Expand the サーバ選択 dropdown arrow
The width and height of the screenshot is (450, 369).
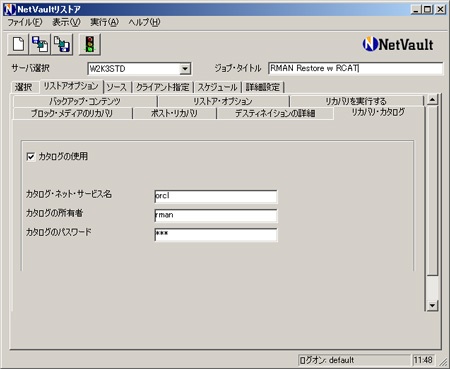point(185,69)
